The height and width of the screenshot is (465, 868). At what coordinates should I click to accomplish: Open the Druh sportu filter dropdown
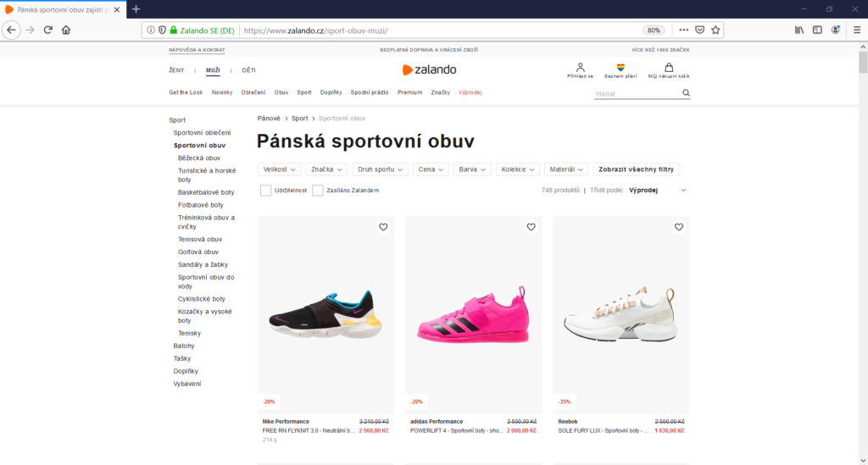click(380, 169)
